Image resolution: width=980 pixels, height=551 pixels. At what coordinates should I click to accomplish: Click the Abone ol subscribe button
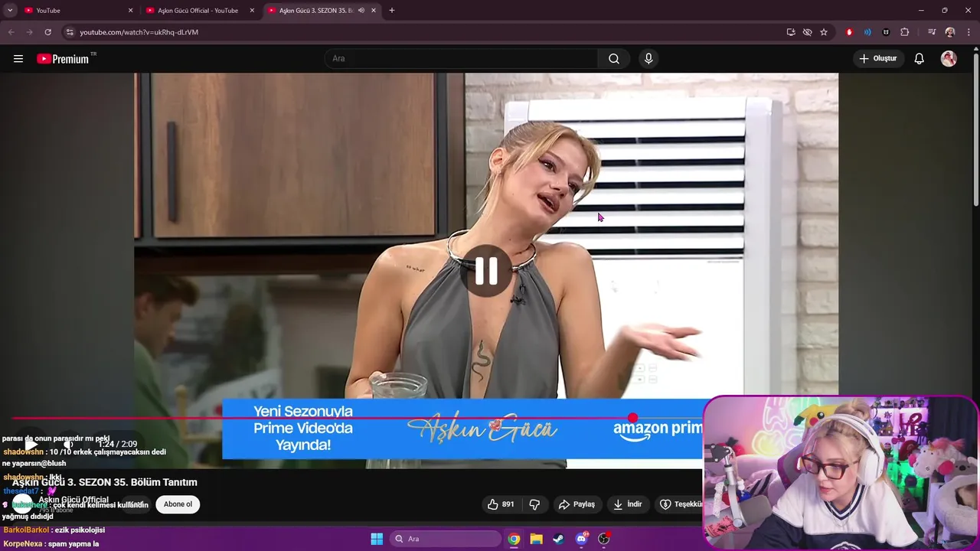coord(178,504)
